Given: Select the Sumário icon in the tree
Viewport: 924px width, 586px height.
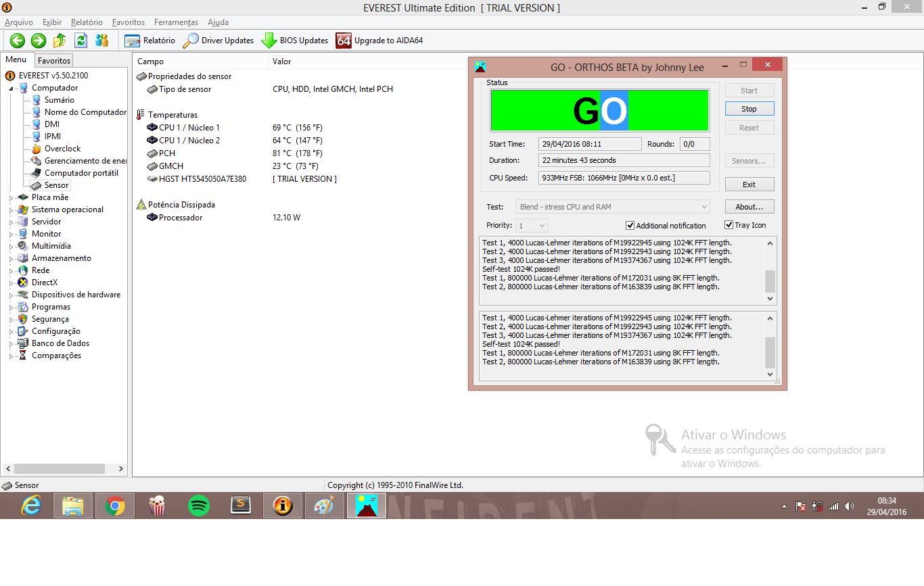Looking at the screenshot, I should pyautogui.click(x=37, y=100).
